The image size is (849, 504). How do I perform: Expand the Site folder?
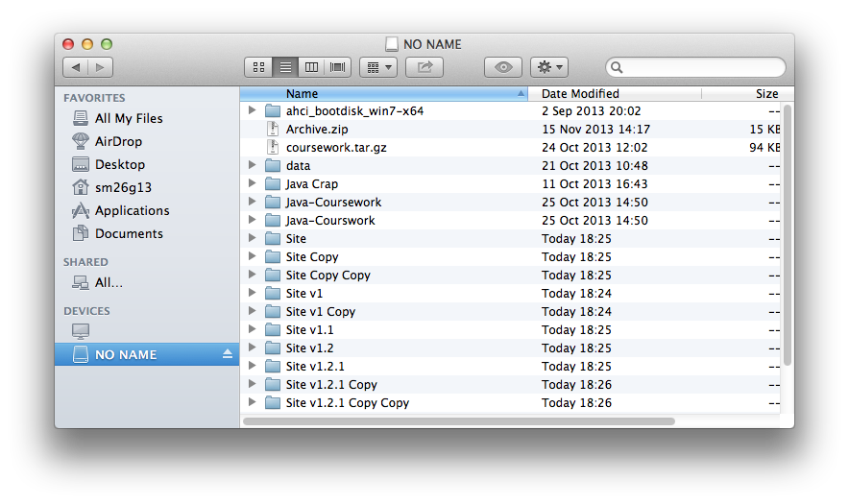(252, 238)
